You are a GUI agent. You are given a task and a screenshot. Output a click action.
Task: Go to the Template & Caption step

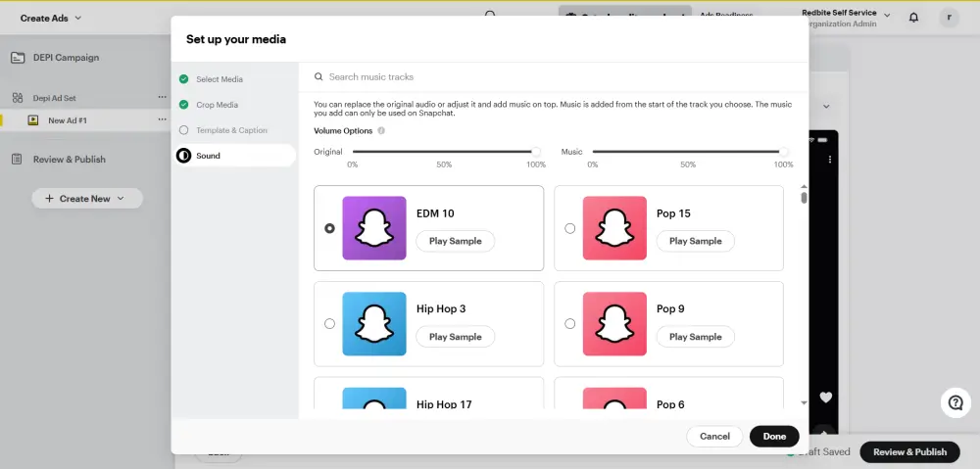[x=234, y=130]
